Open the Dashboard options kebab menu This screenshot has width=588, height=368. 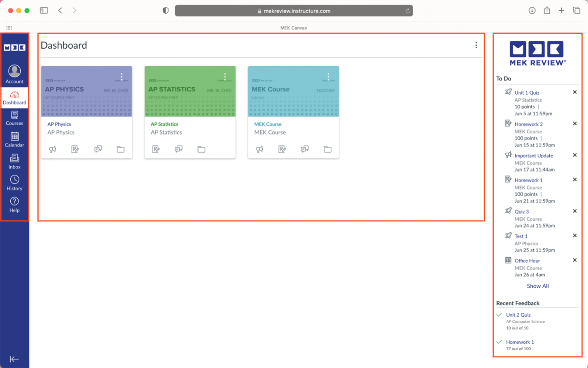coord(476,45)
